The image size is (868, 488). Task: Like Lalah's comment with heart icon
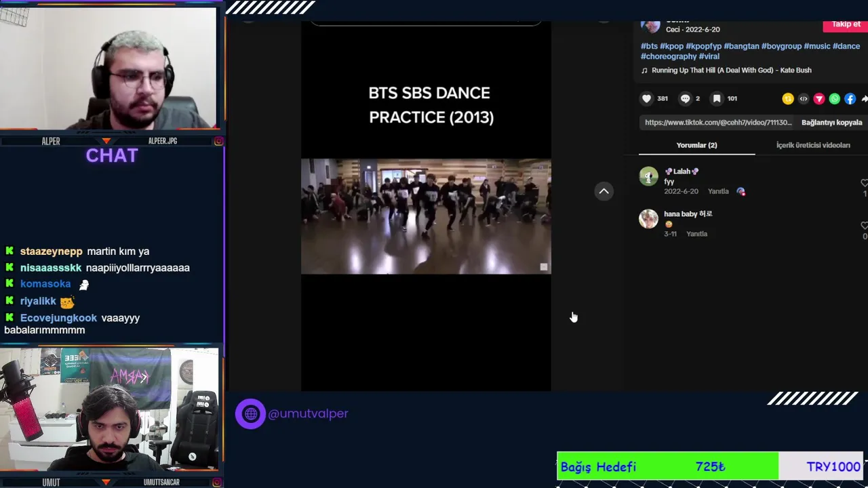[x=864, y=183]
